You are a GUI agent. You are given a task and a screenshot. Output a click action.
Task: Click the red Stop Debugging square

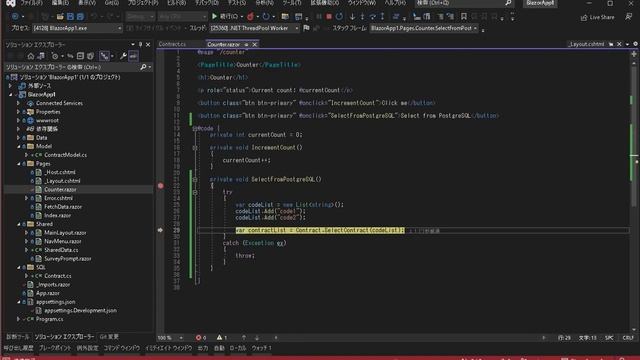tap(329, 16)
